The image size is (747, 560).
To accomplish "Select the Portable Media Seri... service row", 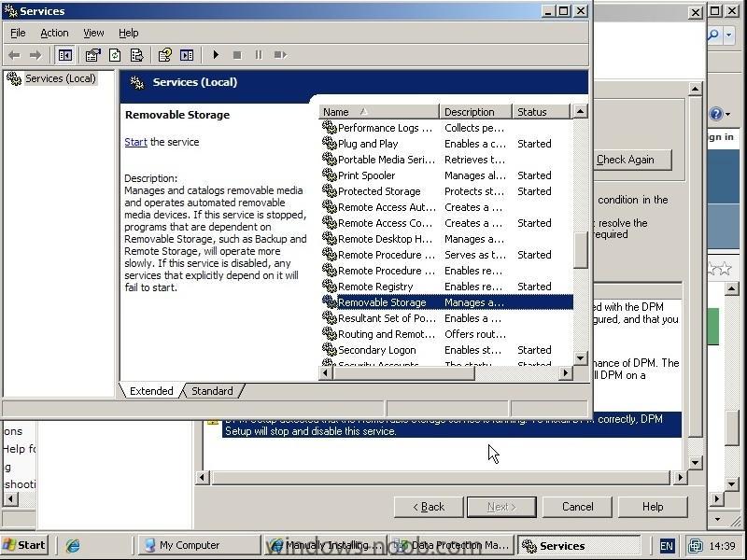I will [447, 160].
